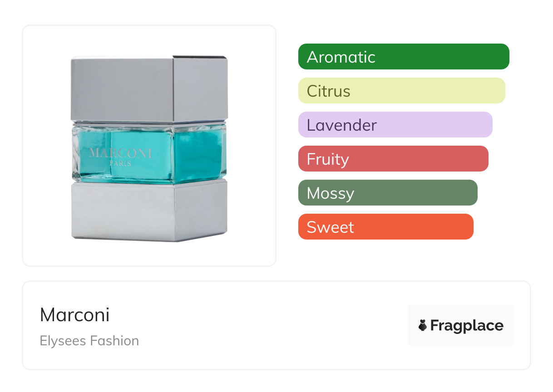Open the Elysees Fashion brand name
Viewport: 553px width, 392px height.
tap(89, 341)
